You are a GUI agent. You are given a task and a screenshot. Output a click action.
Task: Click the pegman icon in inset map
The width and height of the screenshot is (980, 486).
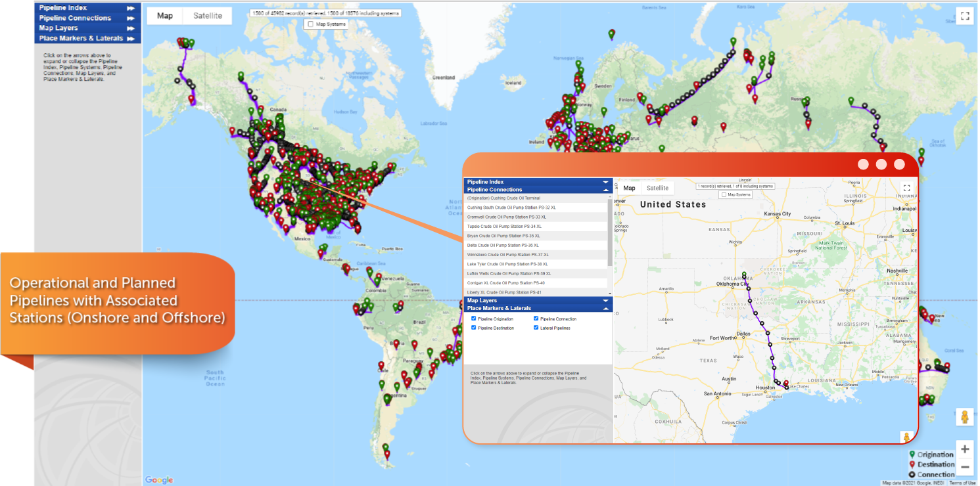point(907,436)
